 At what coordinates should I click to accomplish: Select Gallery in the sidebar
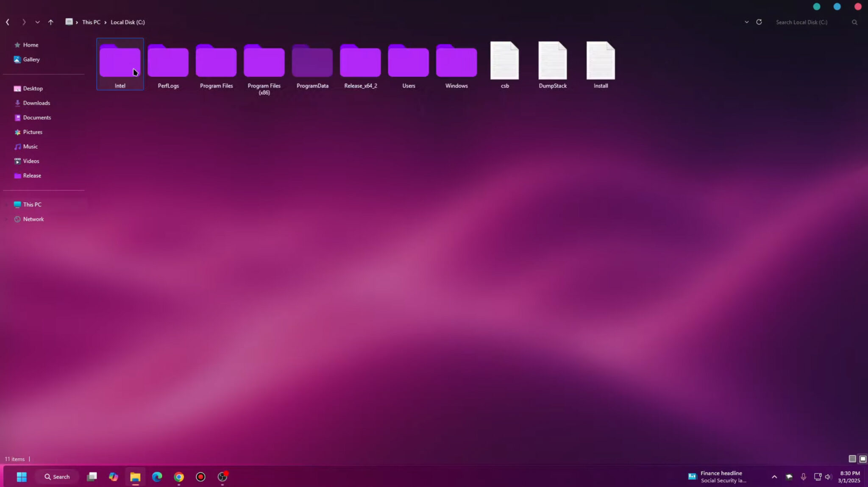[31, 59]
